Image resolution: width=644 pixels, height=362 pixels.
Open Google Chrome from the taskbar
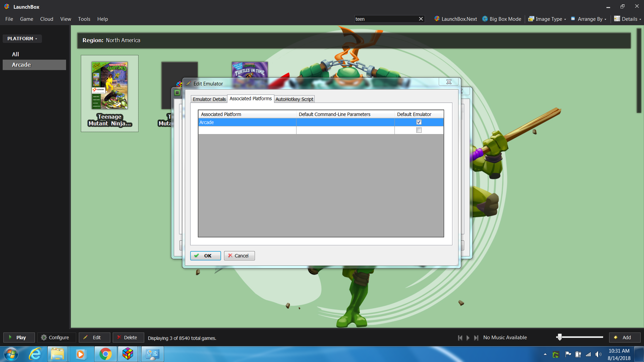pyautogui.click(x=105, y=354)
